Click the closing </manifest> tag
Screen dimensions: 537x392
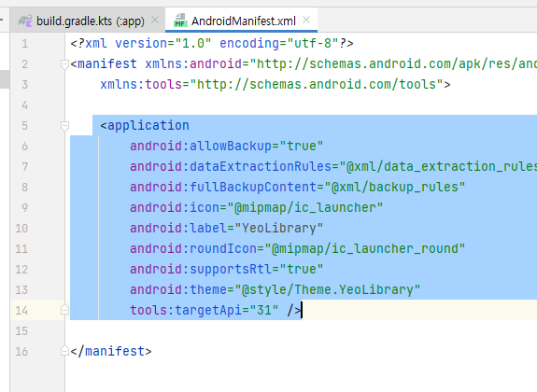tap(111, 352)
